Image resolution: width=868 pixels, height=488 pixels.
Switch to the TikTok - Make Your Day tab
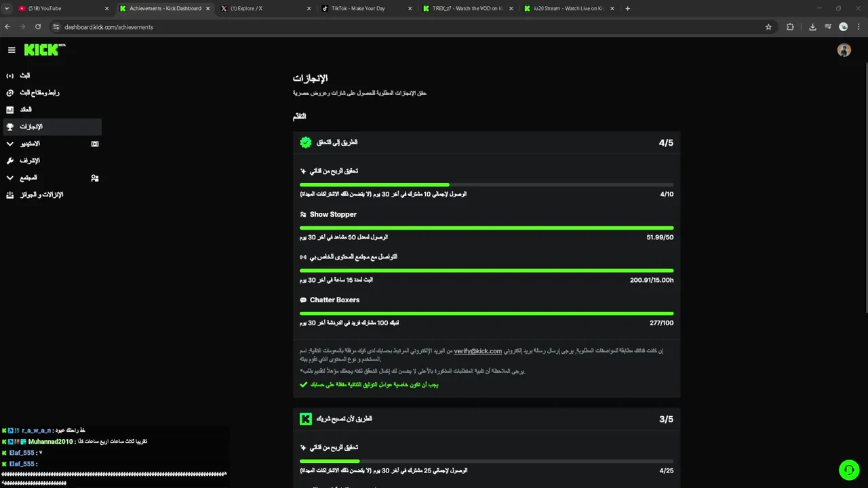(x=353, y=9)
